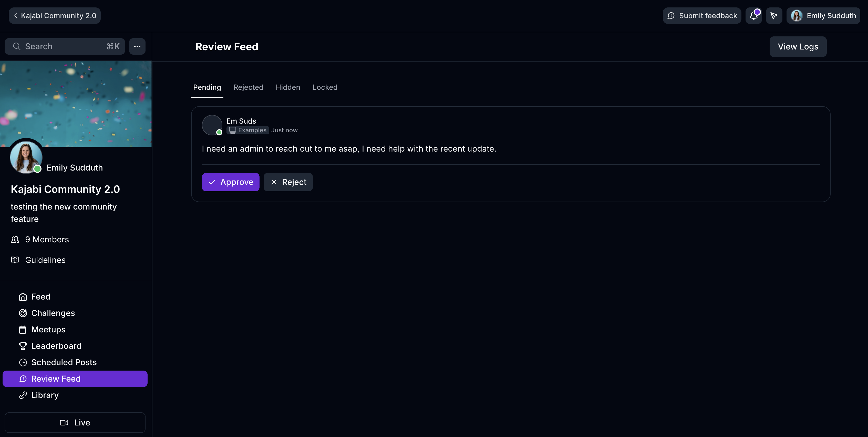The width and height of the screenshot is (868, 437).
Task: Open the back chevron to Kajabi Community 2.0
Action: [16, 15]
